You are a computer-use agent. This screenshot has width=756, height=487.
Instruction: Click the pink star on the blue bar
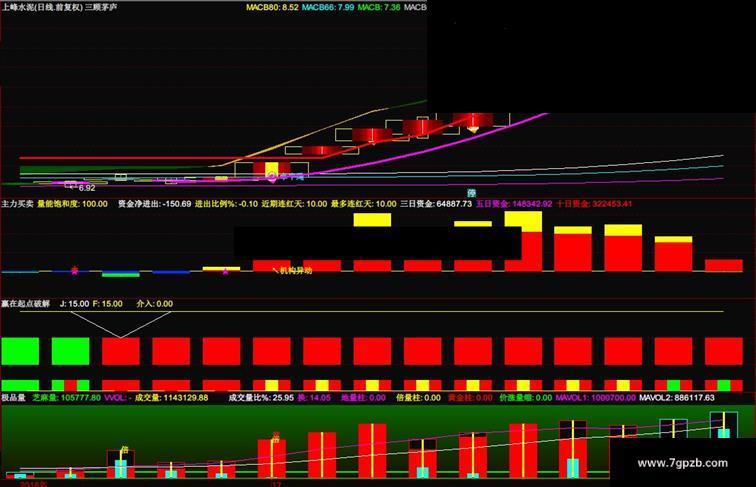(74, 271)
